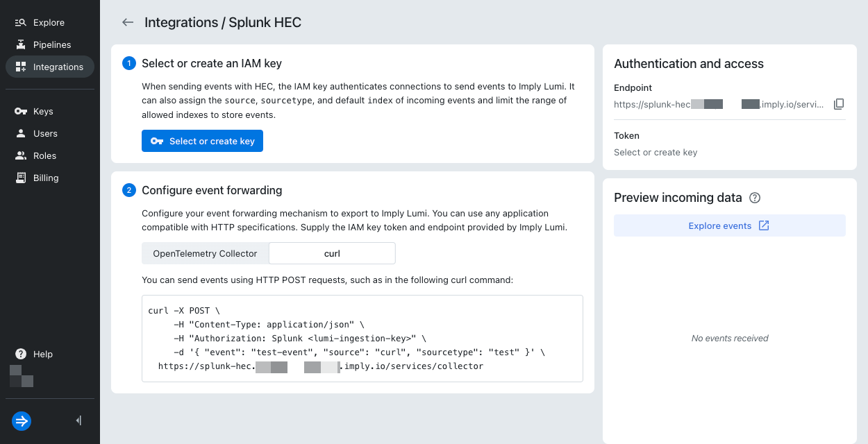The width and height of the screenshot is (868, 444).
Task: Click the 'Endpoint' label
Action: pyautogui.click(x=633, y=88)
